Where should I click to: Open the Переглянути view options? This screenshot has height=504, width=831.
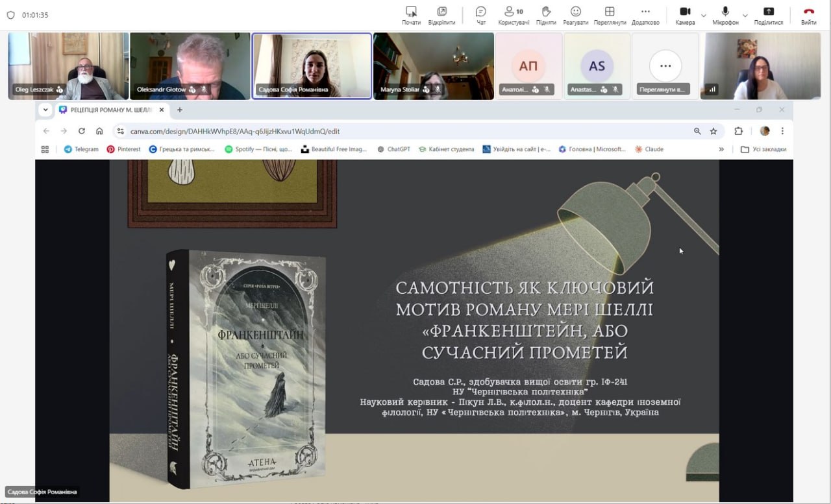(610, 16)
